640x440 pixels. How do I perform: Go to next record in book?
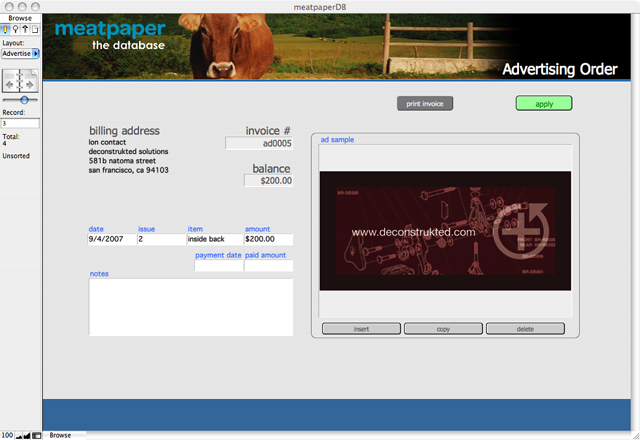pos(31,84)
